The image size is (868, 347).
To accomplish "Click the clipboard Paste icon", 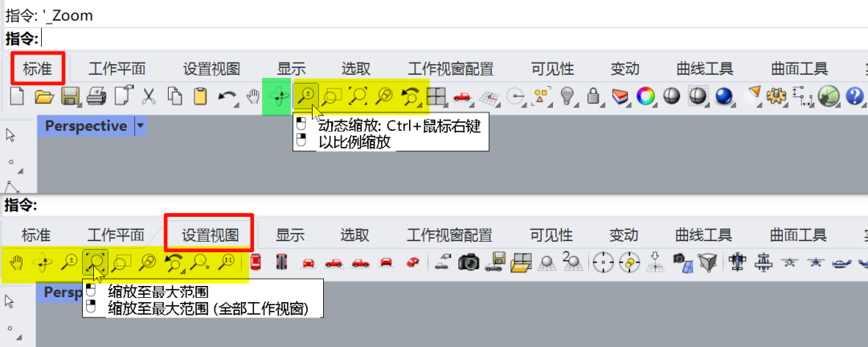I will point(200,97).
